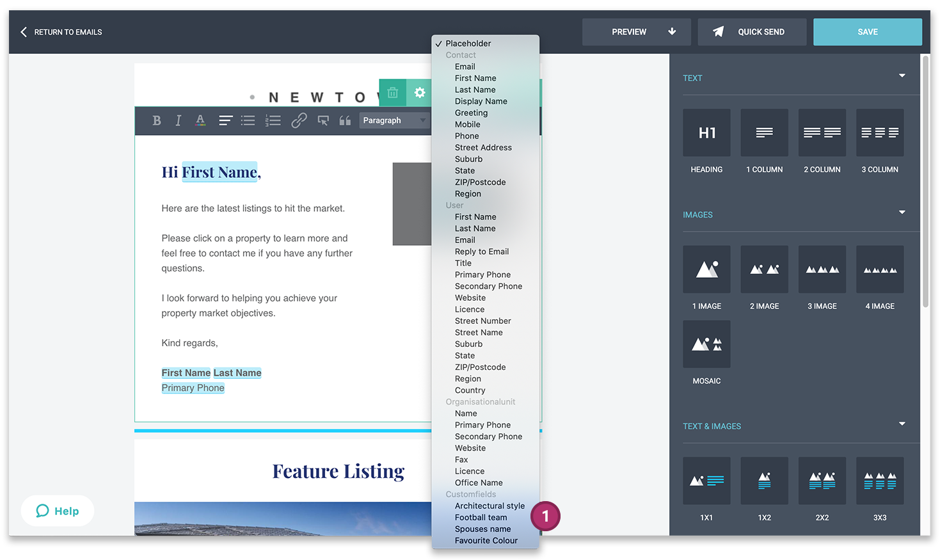
Task: Click the Help button
Action: tap(57, 510)
